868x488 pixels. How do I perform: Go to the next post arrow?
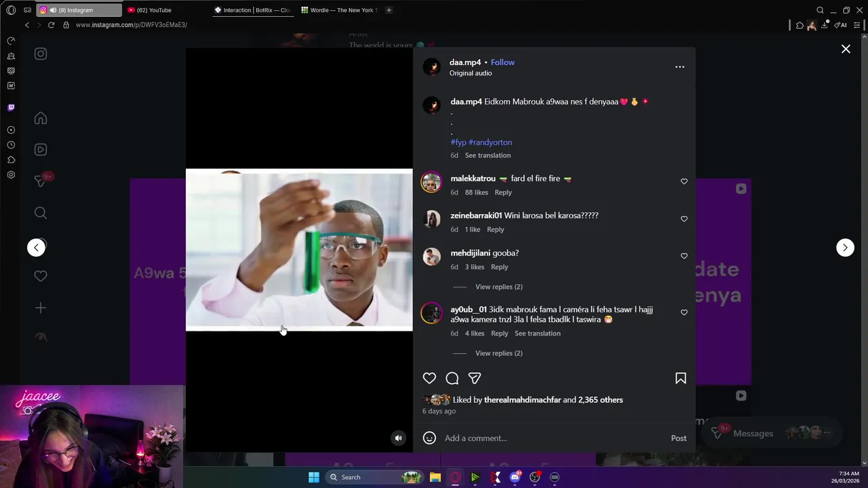(x=845, y=247)
